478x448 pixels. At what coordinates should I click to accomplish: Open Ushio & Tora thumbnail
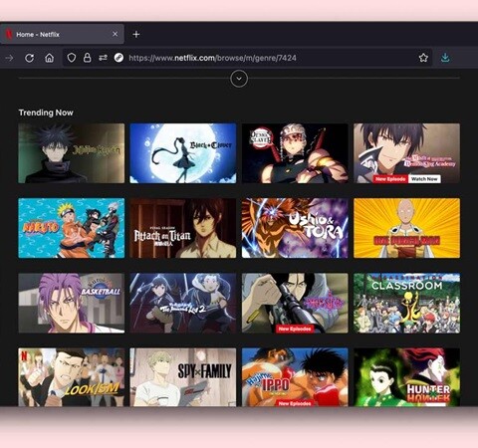click(295, 228)
